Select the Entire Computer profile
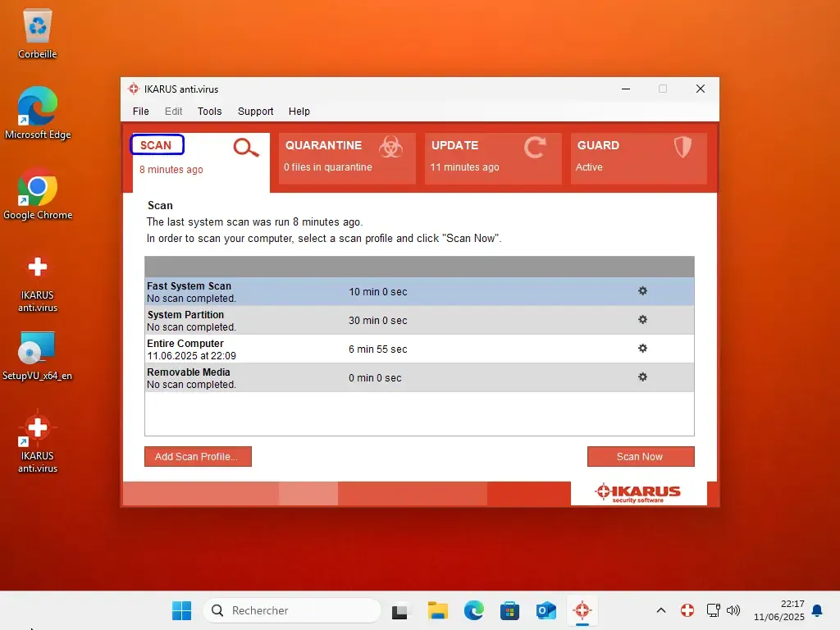Viewport: 840px width, 630px height. coord(419,349)
